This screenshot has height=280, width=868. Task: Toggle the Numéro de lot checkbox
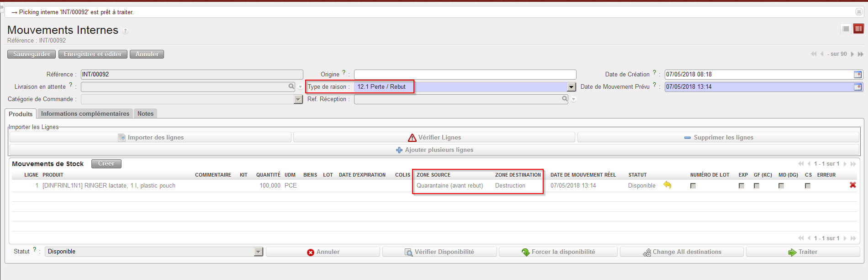[x=693, y=186]
